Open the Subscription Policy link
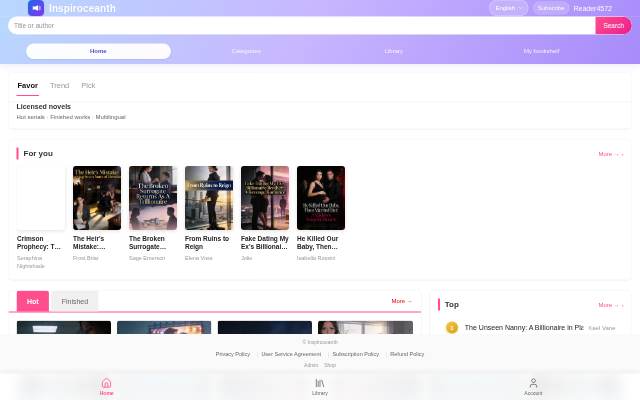 (x=356, y=354)
